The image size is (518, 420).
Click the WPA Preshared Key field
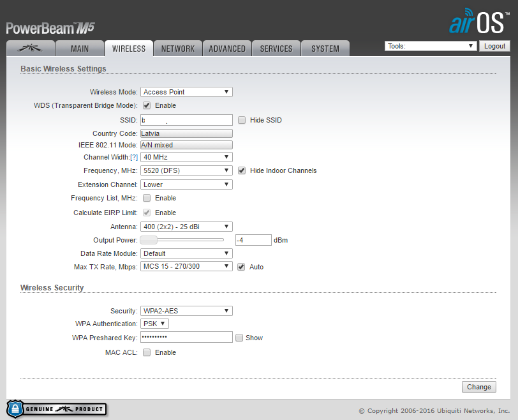coord(186,337)
